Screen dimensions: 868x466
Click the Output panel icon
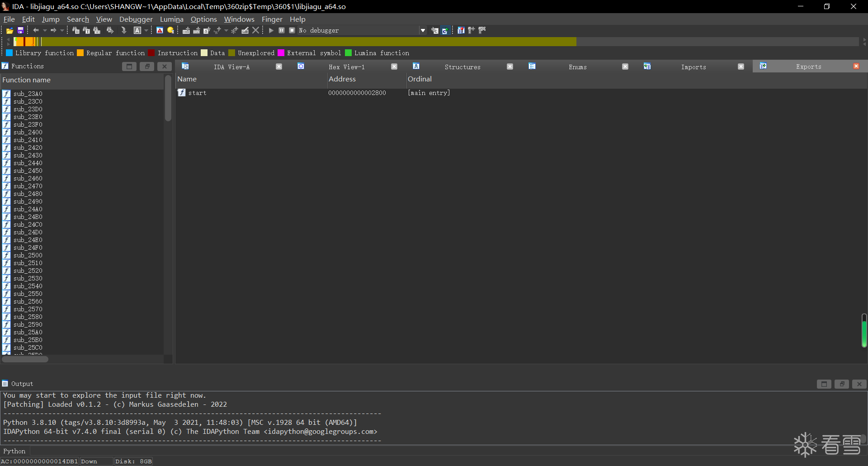pyautogui.click(x=5, y=384)
